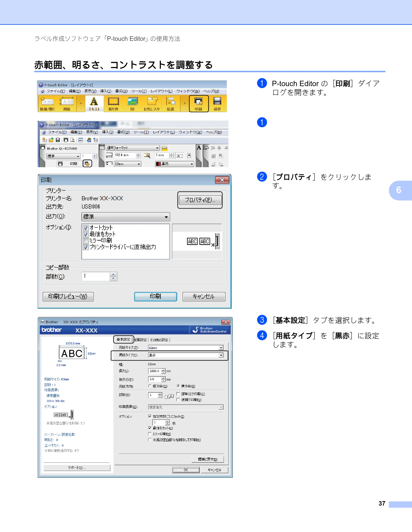Click the キャンセル button in the 印刷 dialog
This screenshot has width=412, height=532.
tap(204, 296)
